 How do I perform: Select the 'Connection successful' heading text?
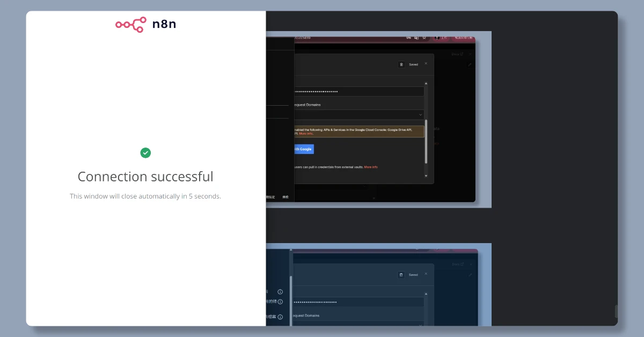pos(145,177)
